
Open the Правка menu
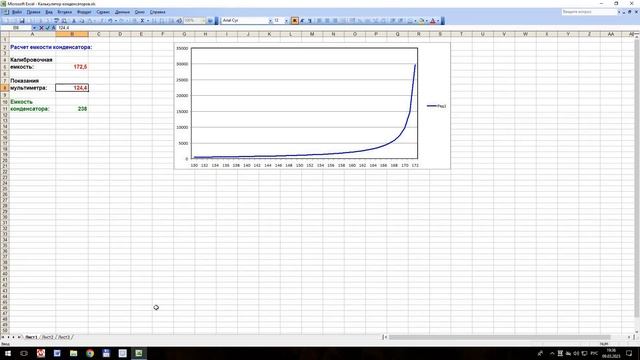tap(33, 12)
